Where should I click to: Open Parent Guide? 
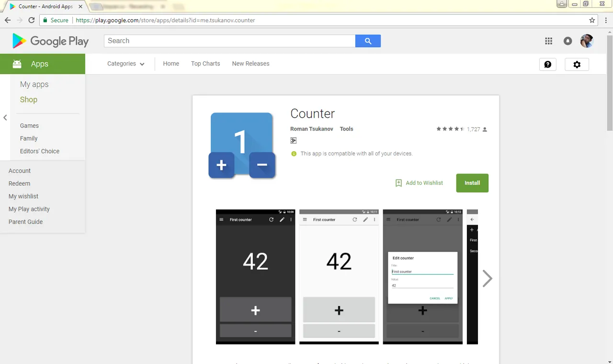[x=25, y=222]
